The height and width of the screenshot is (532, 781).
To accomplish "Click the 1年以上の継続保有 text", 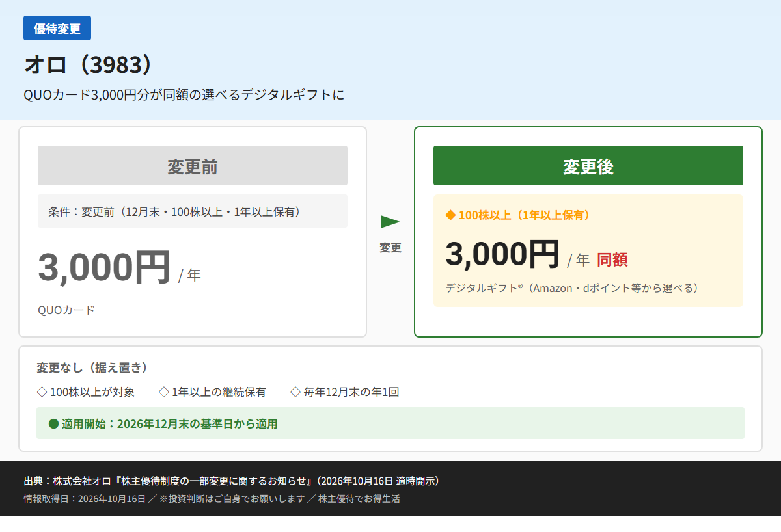I will (219, 392).
